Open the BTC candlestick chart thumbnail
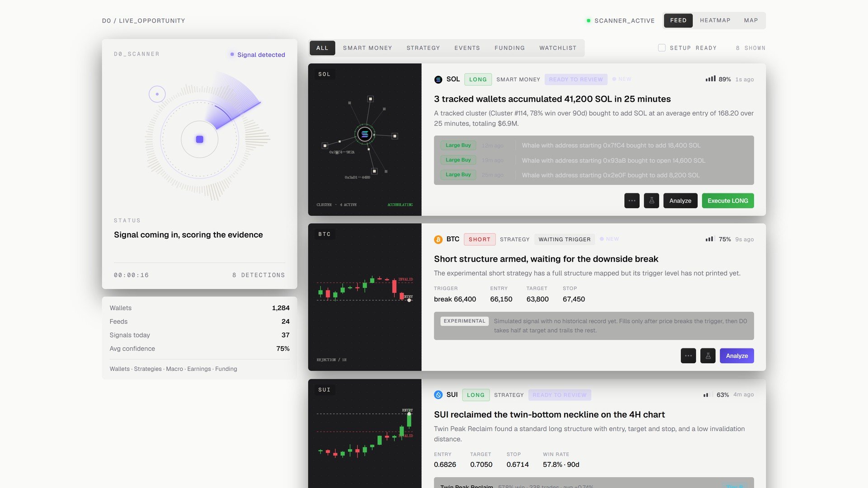868x488 pixels. tap(365, 297)
